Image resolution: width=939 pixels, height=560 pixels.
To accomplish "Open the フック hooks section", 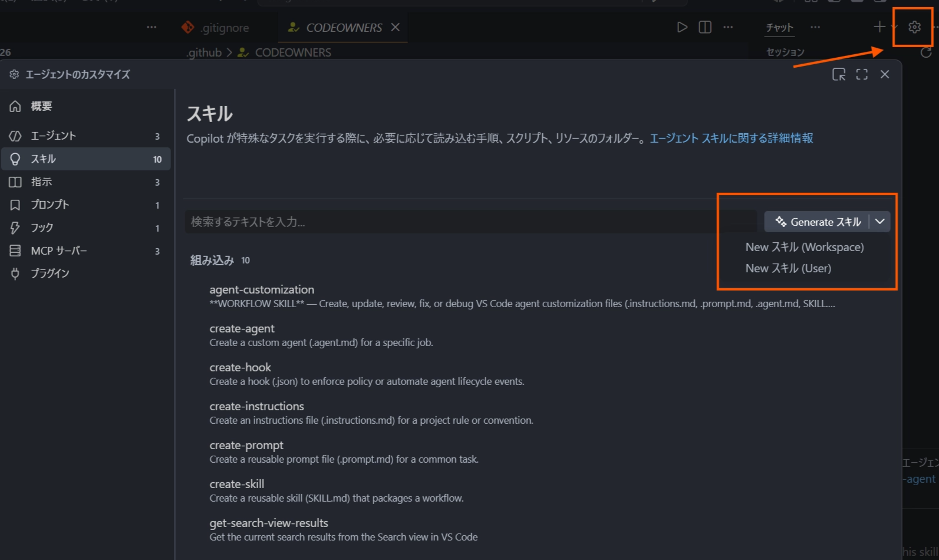I will pyautogui.click(x=86, y=228).
